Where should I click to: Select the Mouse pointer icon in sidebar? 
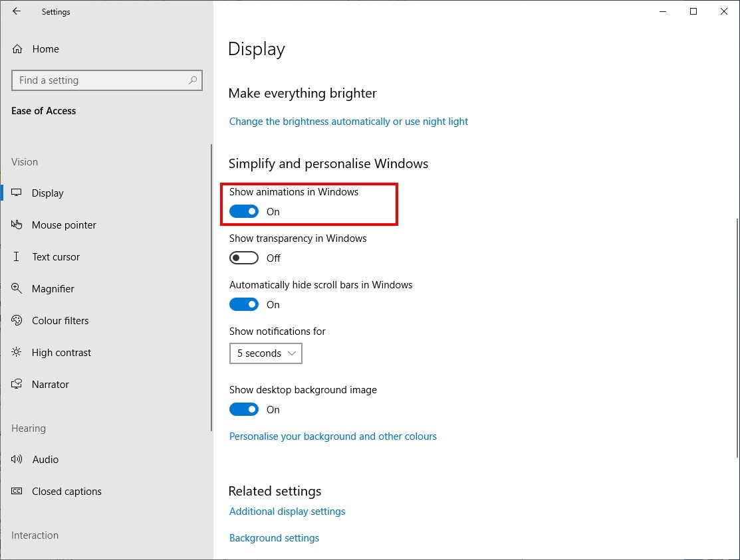[17, 225]
